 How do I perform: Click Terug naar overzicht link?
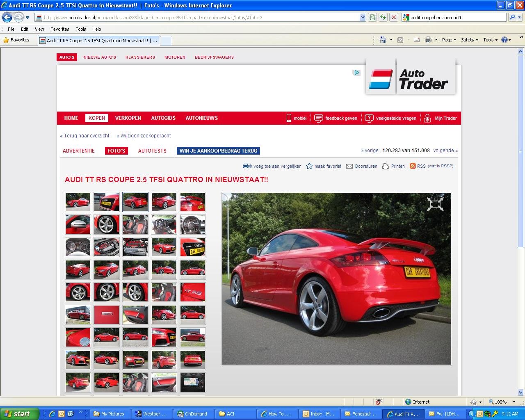coord(85,136)
